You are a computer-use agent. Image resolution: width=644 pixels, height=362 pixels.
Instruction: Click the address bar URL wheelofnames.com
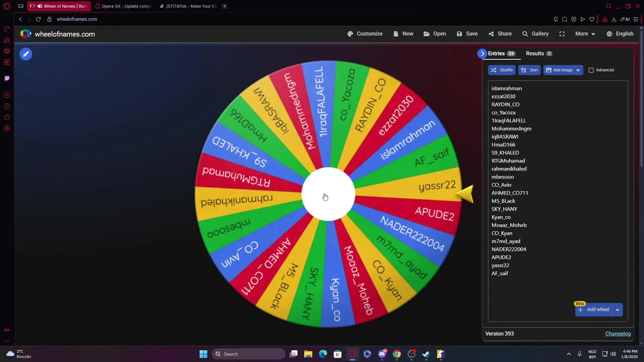pos(76,19)
